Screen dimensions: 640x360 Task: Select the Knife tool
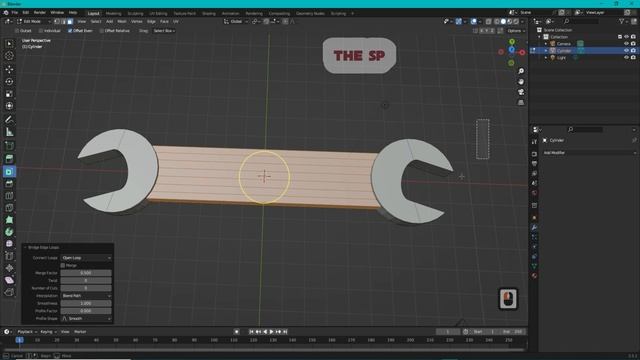pos(9,208)
